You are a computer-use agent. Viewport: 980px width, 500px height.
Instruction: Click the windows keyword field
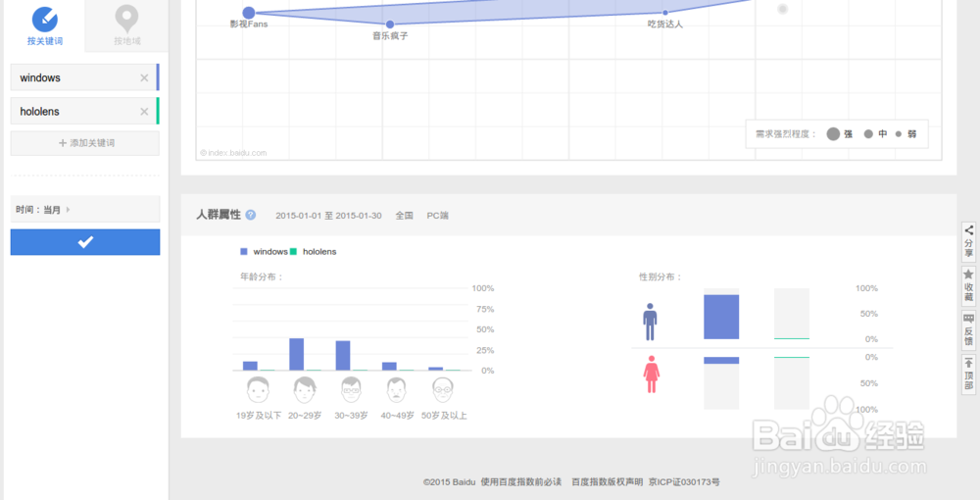84,77
